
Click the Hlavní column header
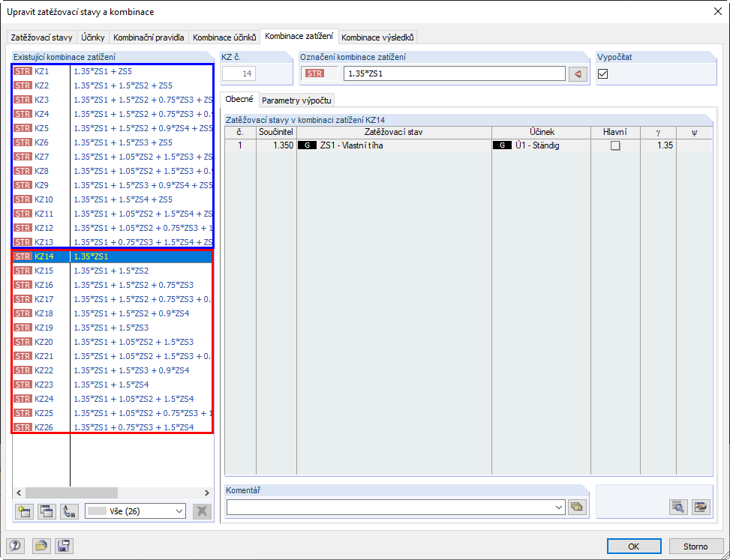click(x=615, y=132)
